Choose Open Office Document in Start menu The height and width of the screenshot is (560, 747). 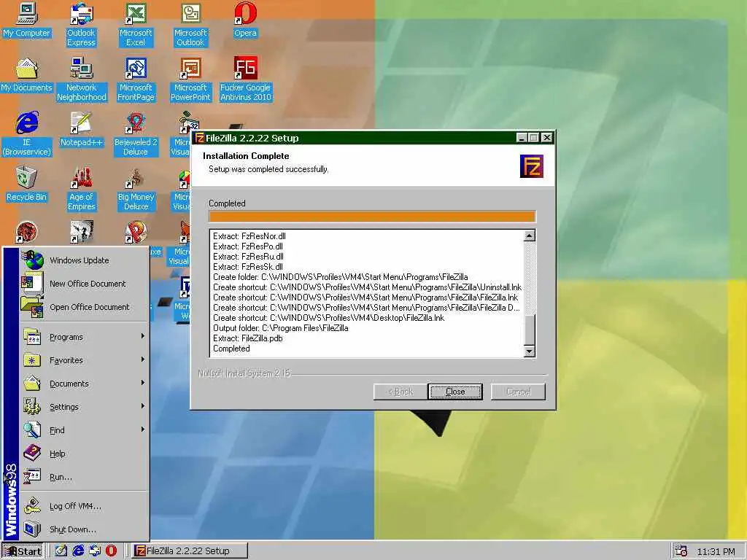tap(85, 307)
